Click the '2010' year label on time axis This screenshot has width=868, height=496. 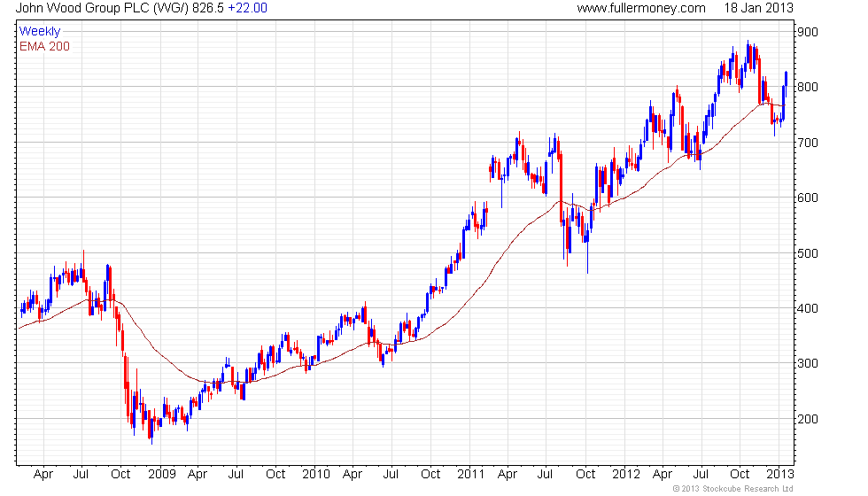point(316,475)
